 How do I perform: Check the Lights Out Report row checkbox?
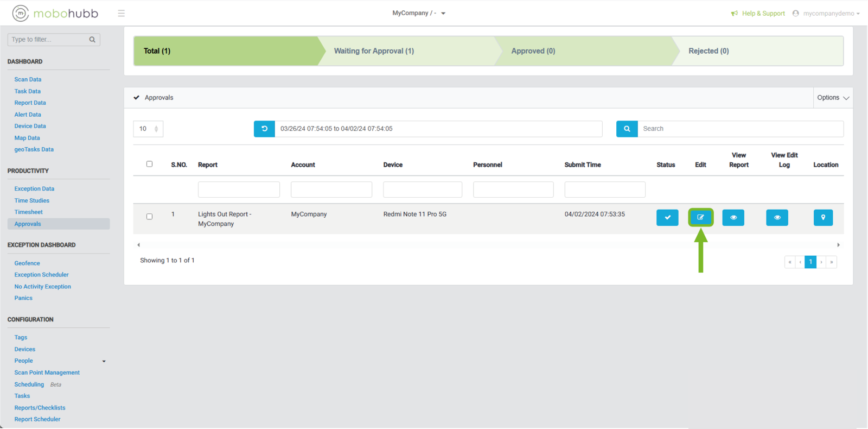pyautogui.click(x=149, y=217)
